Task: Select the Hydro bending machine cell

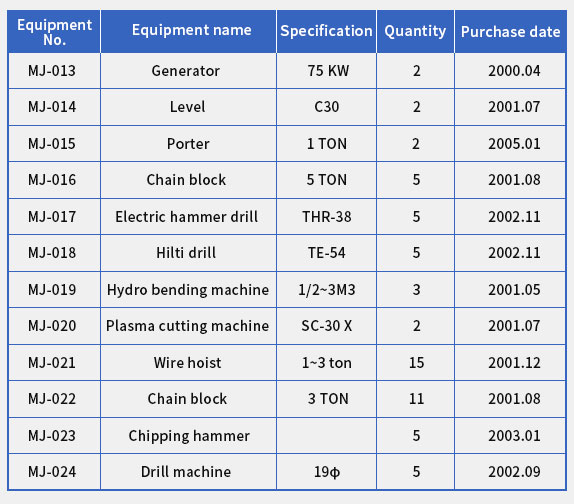Action: (x=189, y=290)
